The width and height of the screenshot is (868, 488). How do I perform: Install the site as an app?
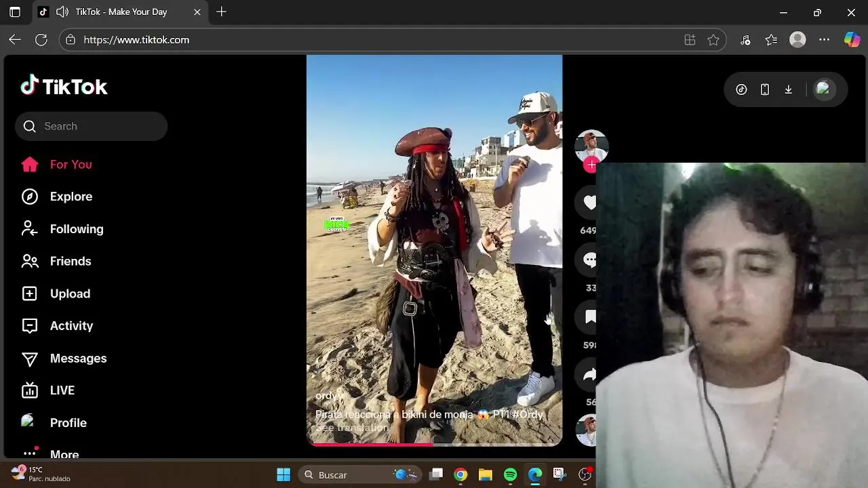click(x=690, y=40)
